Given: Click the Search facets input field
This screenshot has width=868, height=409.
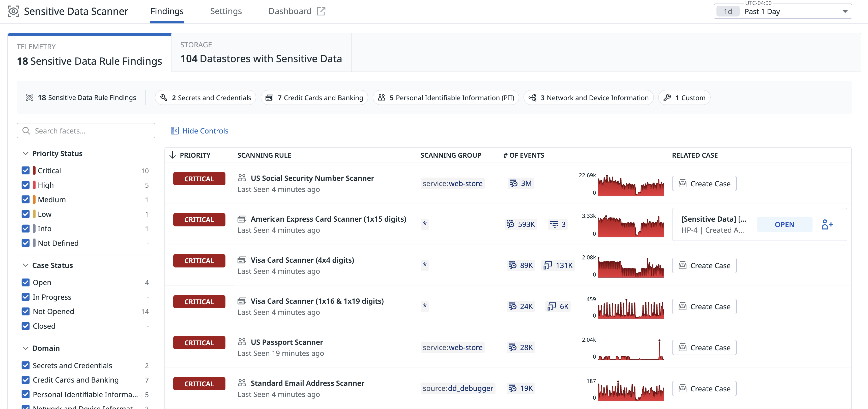Looking at the screenshot, I should pos(86,131).
